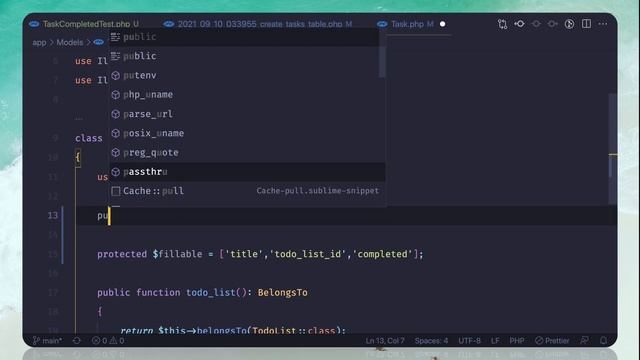Click the synchronize changes icon in status bar
The image size is (640, 360).
[77, 340]
